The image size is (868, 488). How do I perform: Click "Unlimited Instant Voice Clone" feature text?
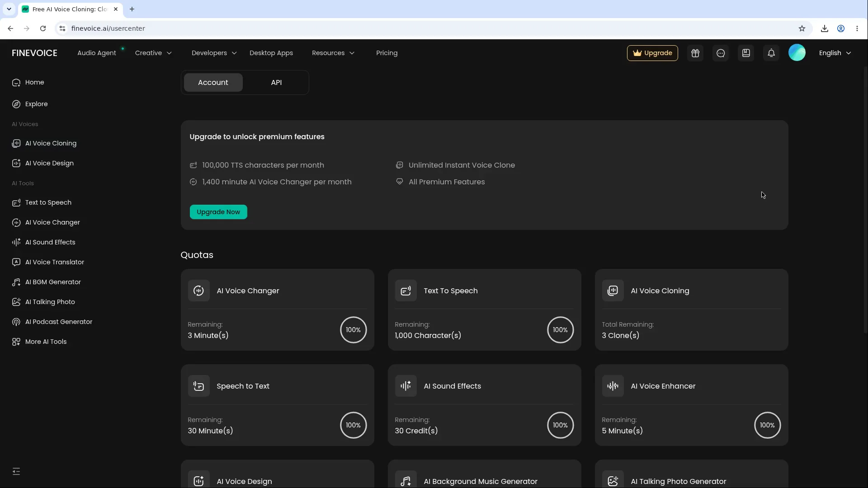click(x=462, y=165)
